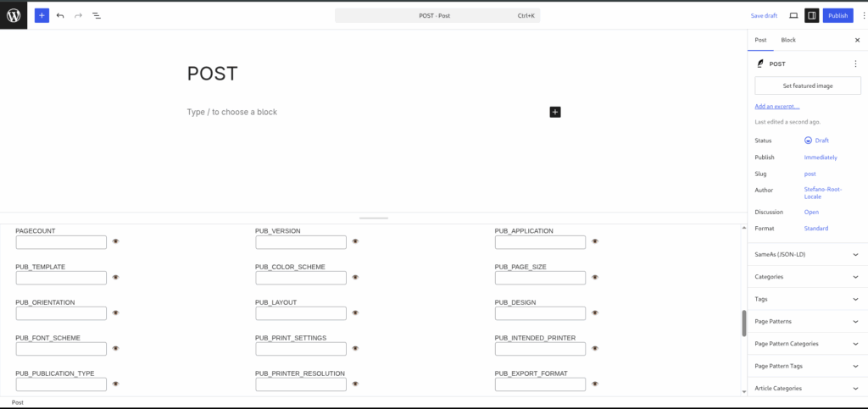This screenshot has width=868, height=409.
Task: Close the settings sidebar panel
Action: [858, 40]
